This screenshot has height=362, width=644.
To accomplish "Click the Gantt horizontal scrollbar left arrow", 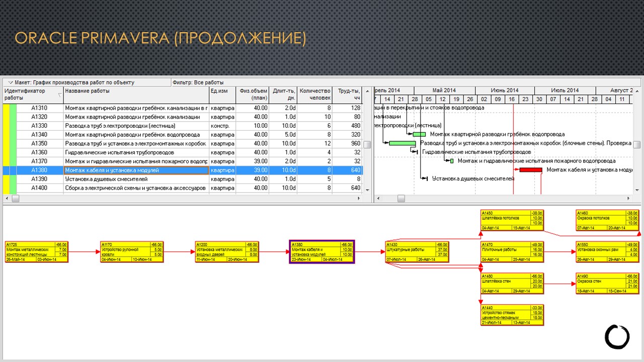I will point(378,199).
